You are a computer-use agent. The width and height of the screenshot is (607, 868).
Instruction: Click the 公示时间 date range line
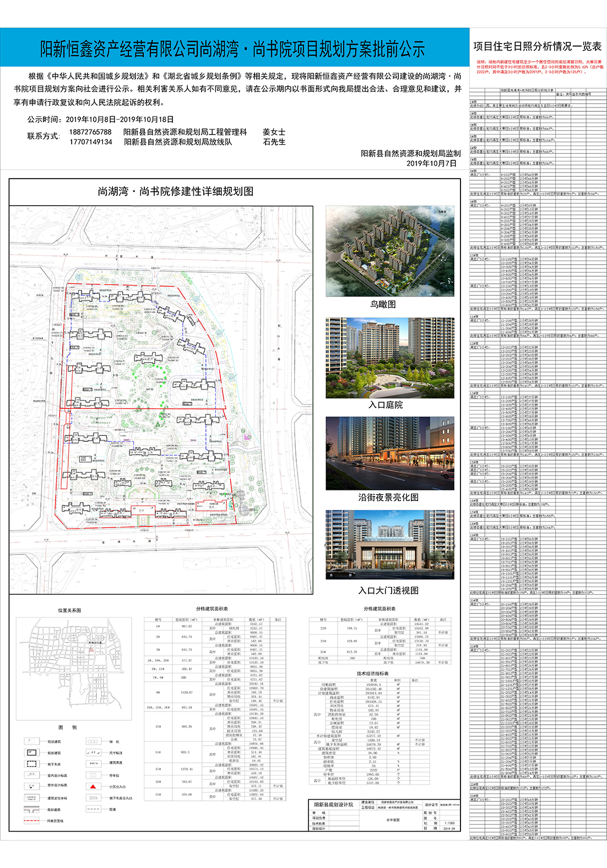point(101,119)
